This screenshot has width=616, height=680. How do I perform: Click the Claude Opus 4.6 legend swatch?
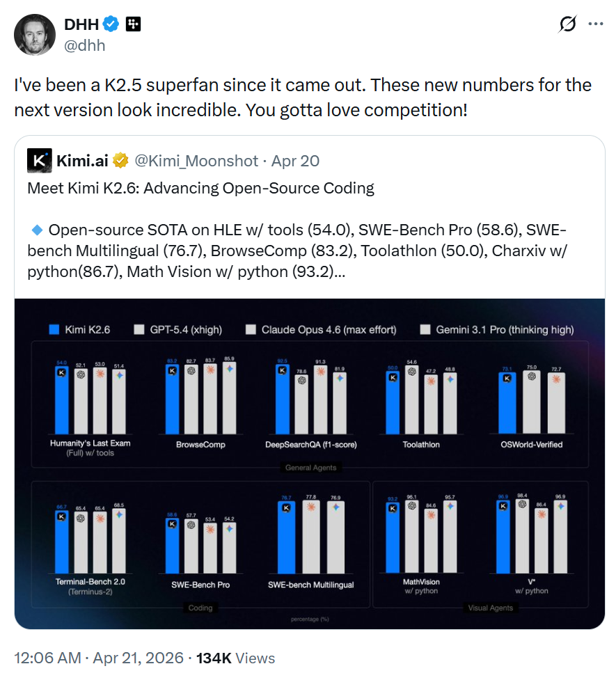[x=251, y=329]
